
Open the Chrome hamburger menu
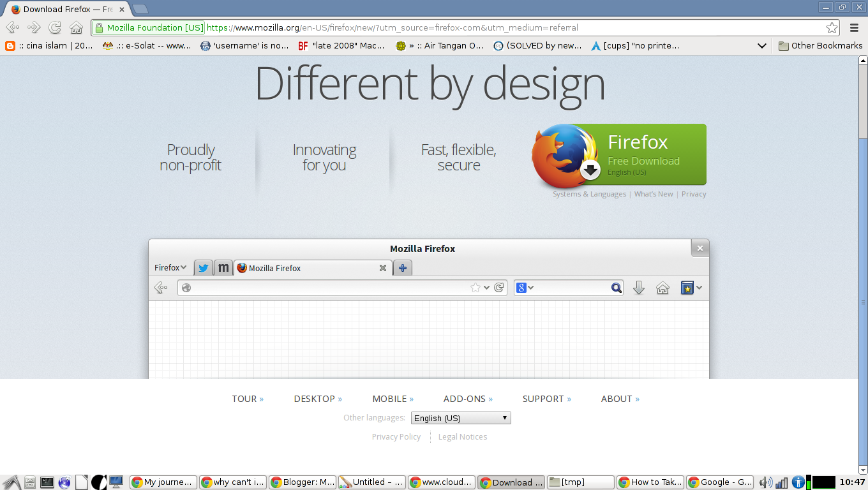[854, 27]
